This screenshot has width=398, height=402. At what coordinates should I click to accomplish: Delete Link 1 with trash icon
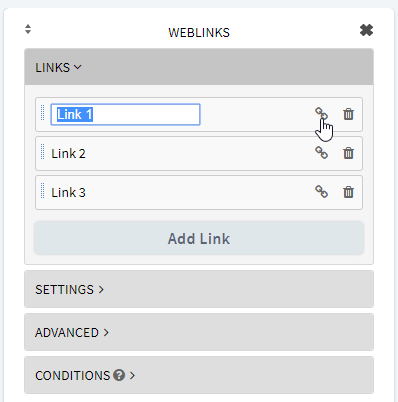click(x=348, y=114)
